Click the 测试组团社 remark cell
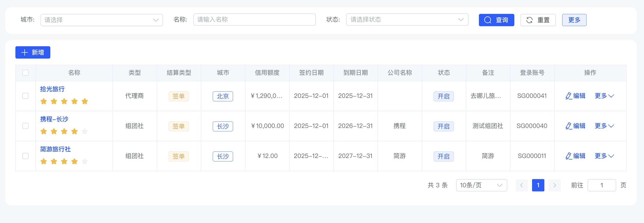Screen dimensions: 644x223 tap(488, 126)
